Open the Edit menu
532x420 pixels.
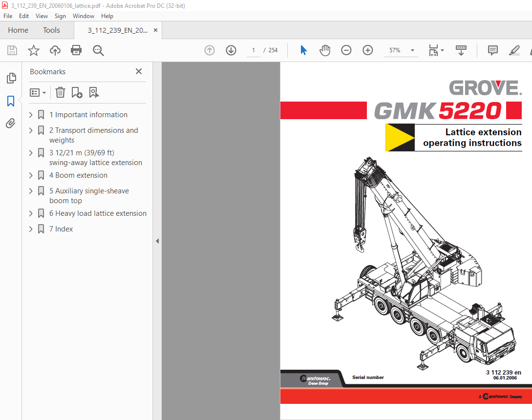pos(24,16)
